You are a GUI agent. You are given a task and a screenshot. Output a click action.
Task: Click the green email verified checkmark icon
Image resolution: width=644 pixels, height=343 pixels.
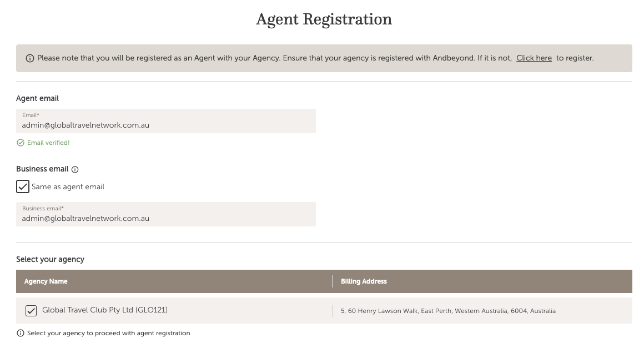pyautogui.click(x=21, y=143)
